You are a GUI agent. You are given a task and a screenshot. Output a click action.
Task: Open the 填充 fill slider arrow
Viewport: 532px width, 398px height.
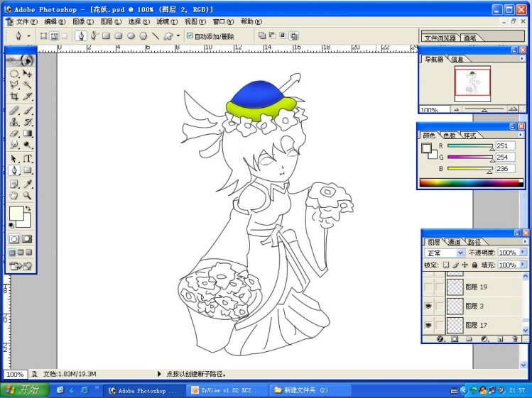[523, 265]
